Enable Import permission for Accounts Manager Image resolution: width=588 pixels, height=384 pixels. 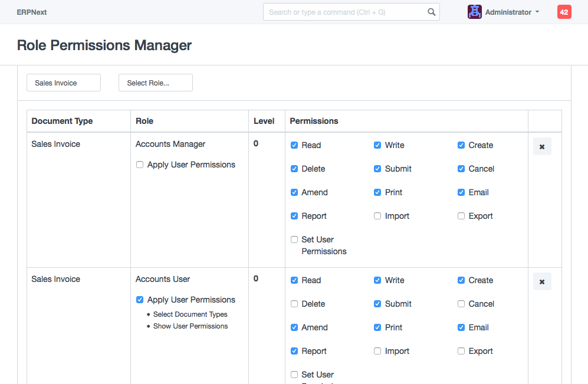[x=377, y=216]
